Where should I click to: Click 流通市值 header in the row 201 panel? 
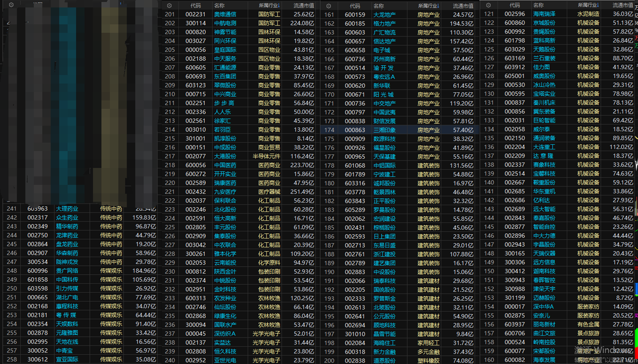(x=304, y=6)
